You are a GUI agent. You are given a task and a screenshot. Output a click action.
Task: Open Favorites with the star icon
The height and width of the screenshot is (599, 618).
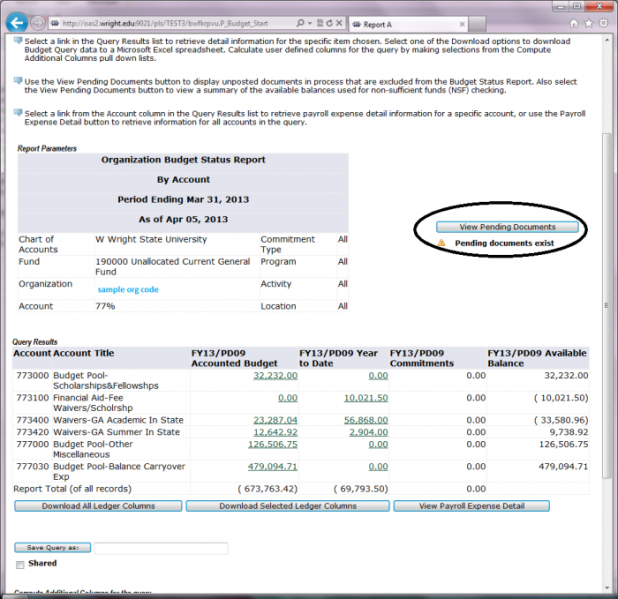tap(588, 23)
